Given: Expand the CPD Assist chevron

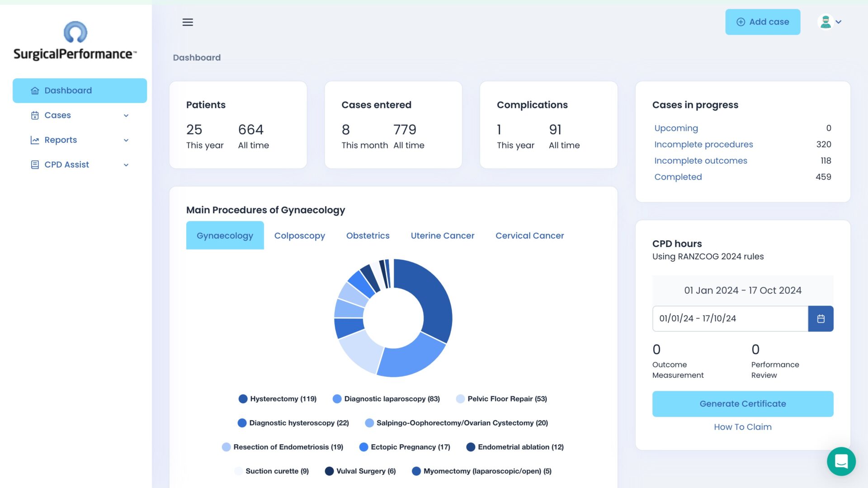Looking at the screenshot, I should [x=126, y=165].
